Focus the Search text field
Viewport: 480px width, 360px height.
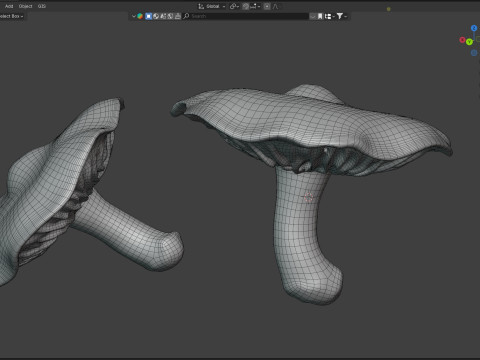(246, 16)
